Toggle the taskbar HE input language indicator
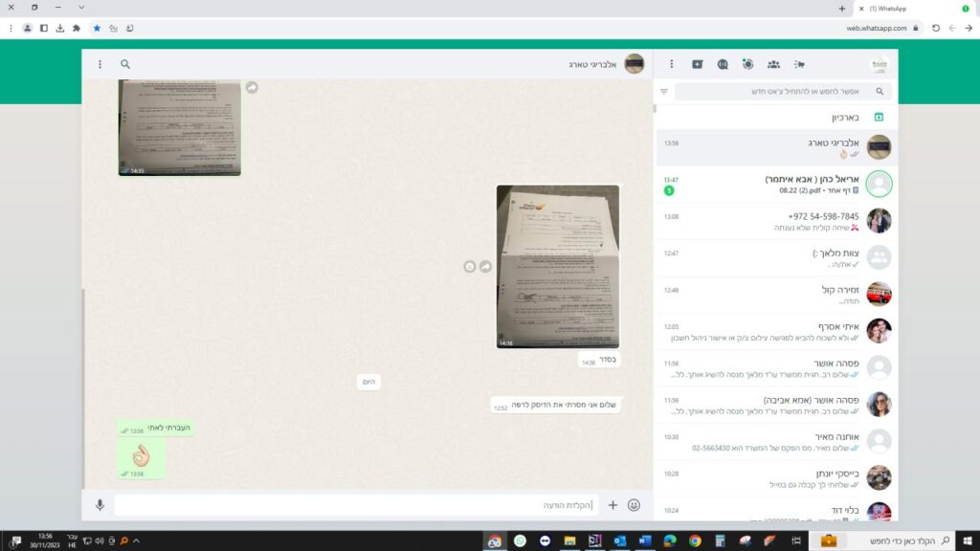Screen dimensions: 980x551 pos(72,541)
